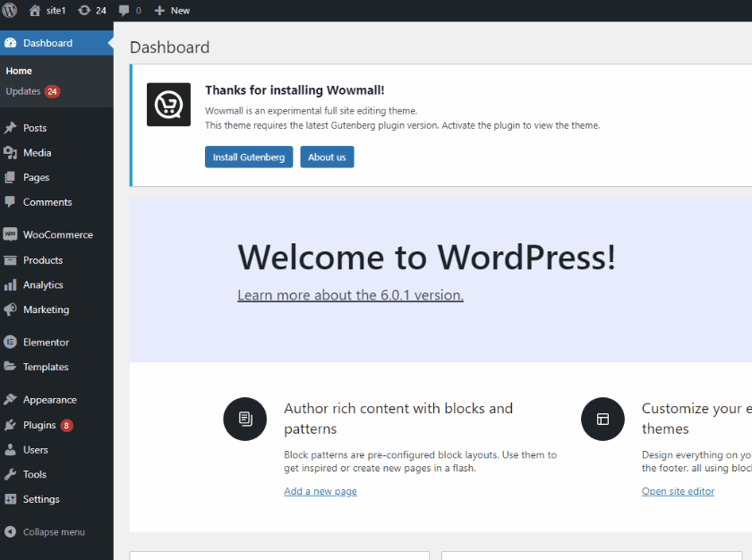Click the Elementor circle icon

tap(10, 342)
